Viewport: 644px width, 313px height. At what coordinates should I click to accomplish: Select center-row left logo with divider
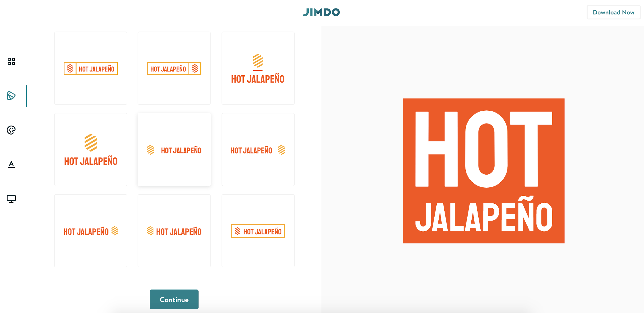pyautogui.click(x=174, y=150)
